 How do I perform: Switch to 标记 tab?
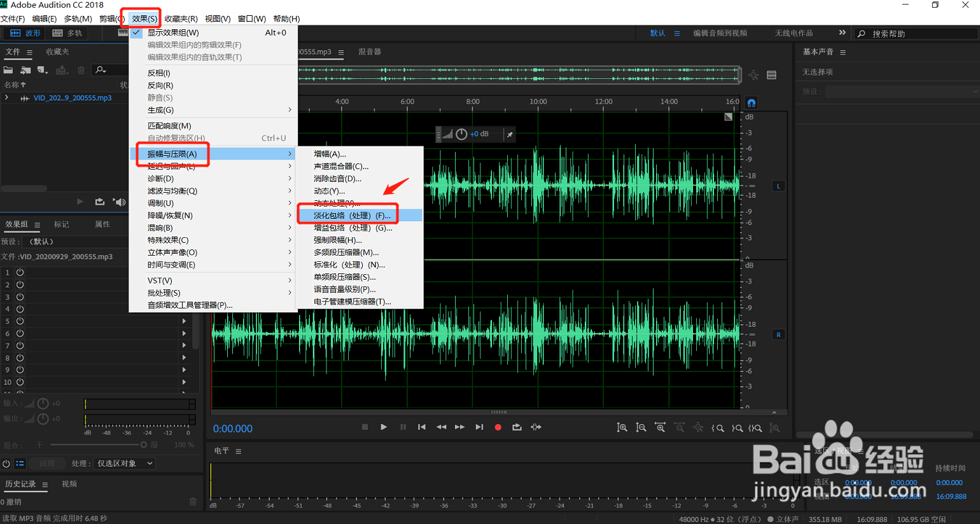[62, 224]
